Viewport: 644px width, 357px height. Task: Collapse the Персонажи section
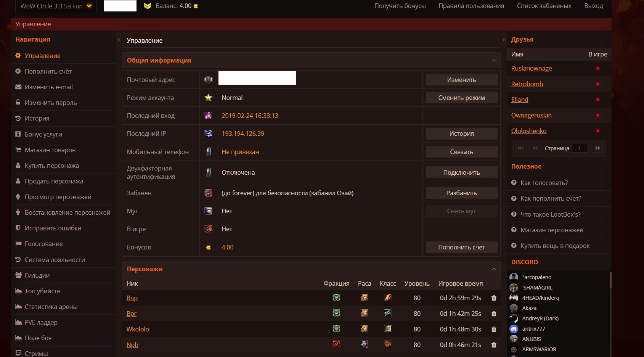494,269
